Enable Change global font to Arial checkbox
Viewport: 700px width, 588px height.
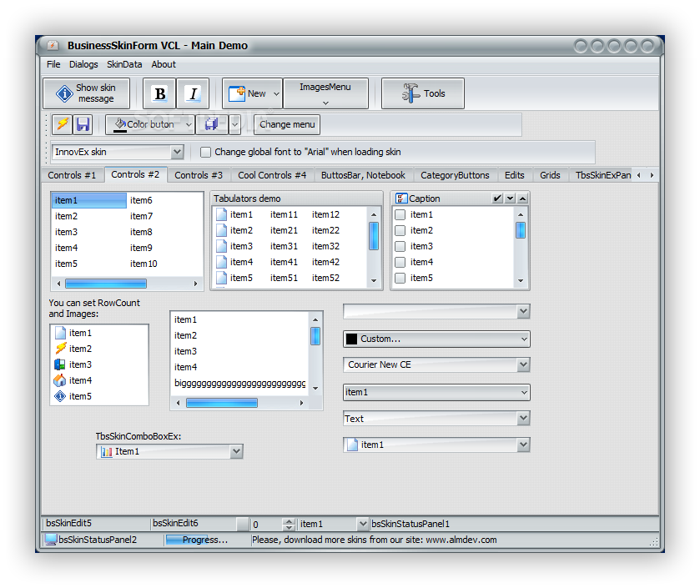click(205, 152)
